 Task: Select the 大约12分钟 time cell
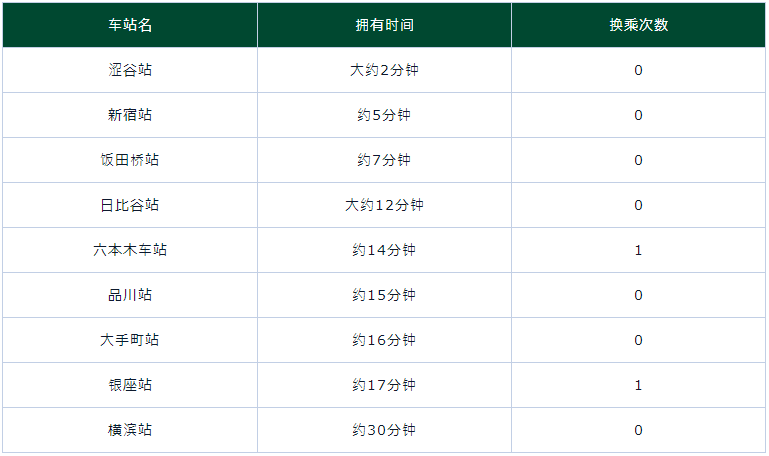point(384,205)
